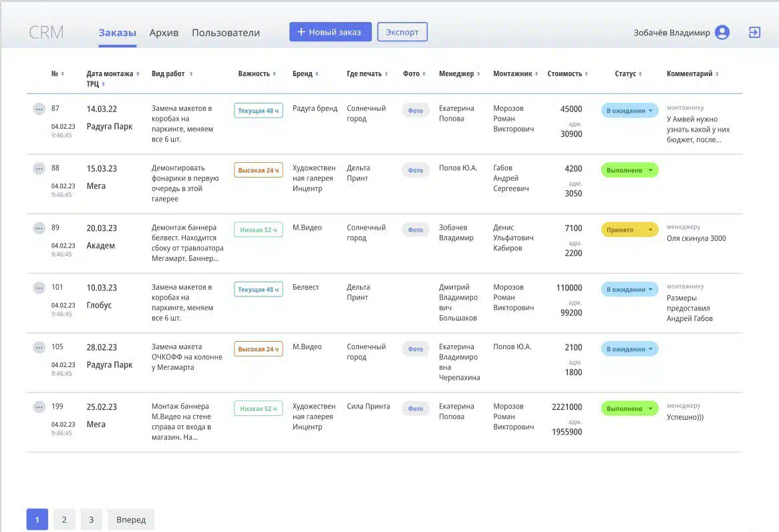Open the Фото badge for order 88
779x532 pixels.
click(416, 170)
